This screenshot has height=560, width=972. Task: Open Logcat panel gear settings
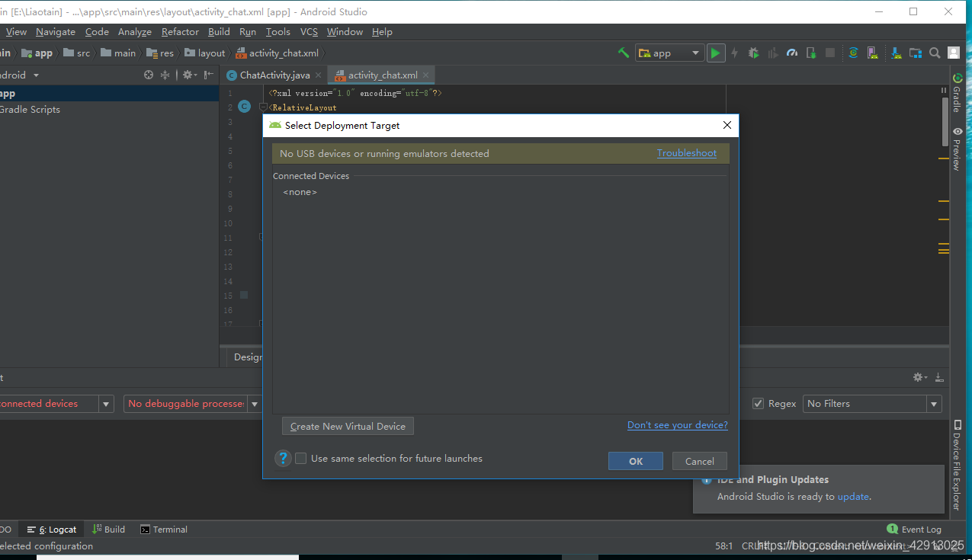(x=920, y=377)
